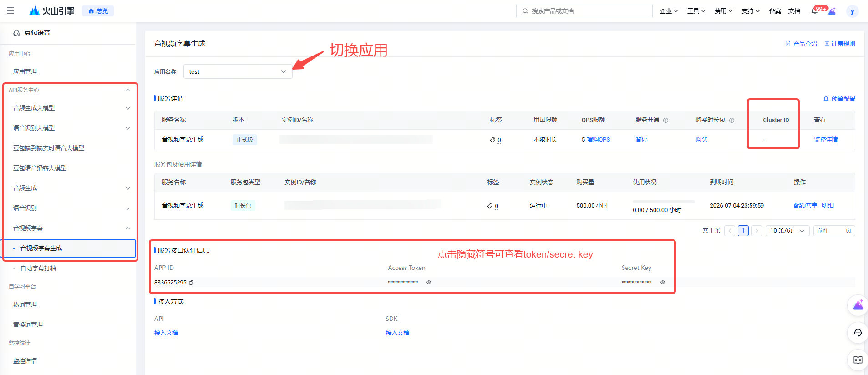Open 热词管理 in the sidebar
868x375 pixels.
tap(25, 304)
